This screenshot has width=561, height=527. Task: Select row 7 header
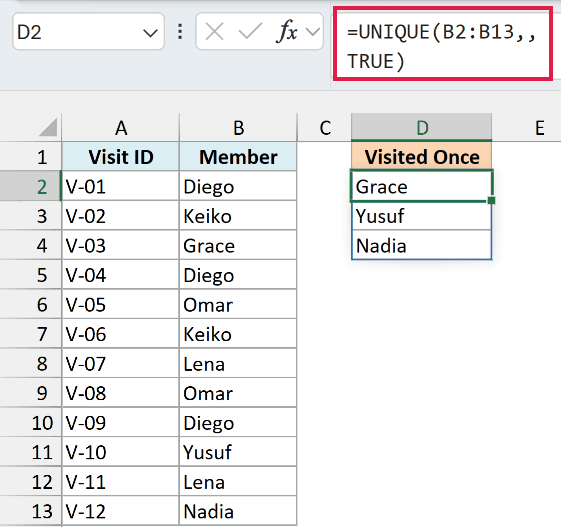[x=31, y=334]
